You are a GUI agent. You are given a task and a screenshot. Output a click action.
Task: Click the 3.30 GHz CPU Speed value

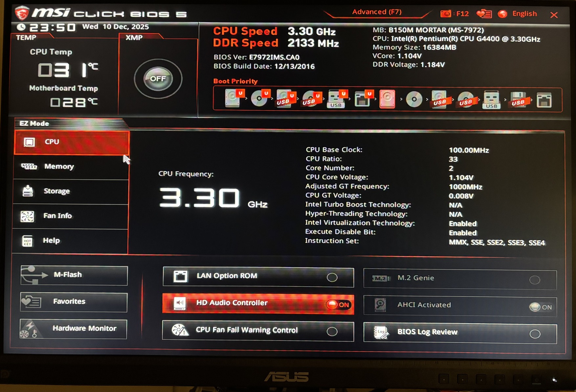[x=312, y=31]
